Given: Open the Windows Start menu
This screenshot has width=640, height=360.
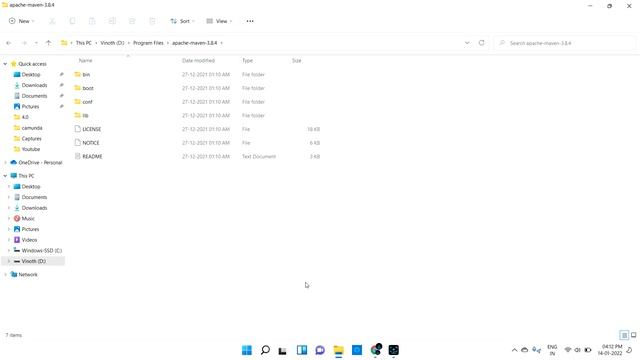Looking at the screenshot, I should coord(247,350).
